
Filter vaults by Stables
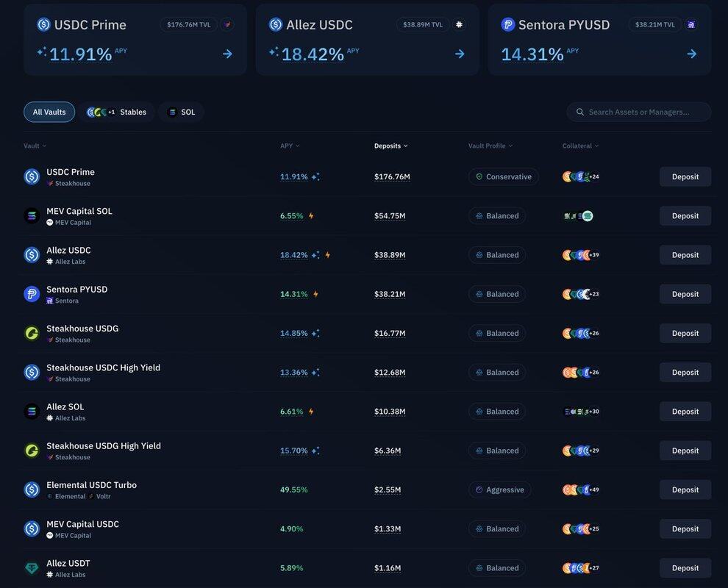(116, 112)
